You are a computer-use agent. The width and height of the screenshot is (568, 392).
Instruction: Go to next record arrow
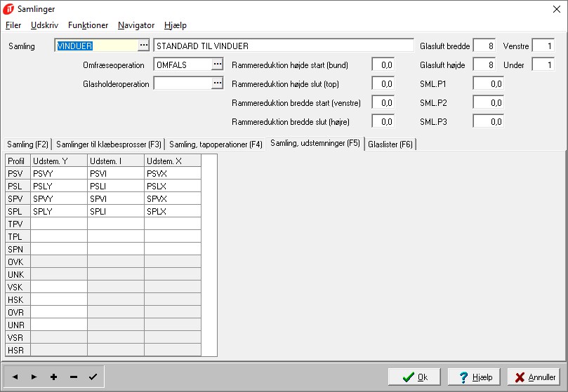[x=34, y=377]
